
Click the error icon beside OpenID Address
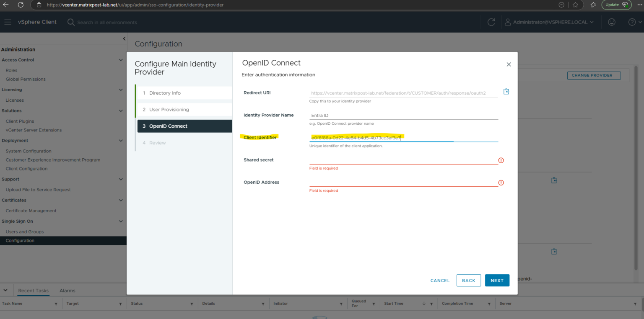tap(501, 183)
